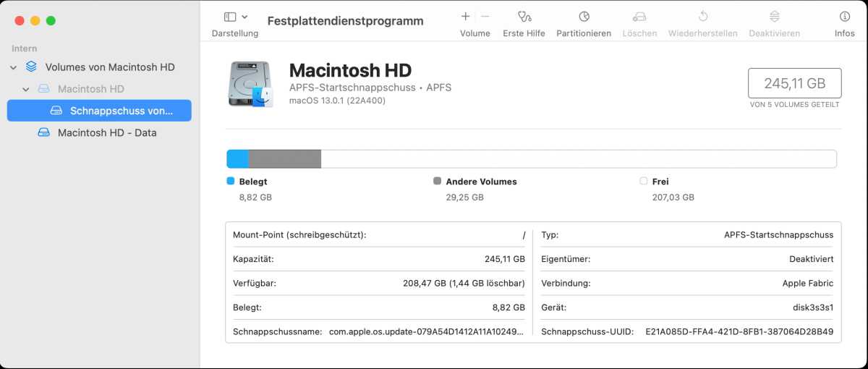
Task: Click the large Macintosh HD drive image
Action: [x=251, y=83]
